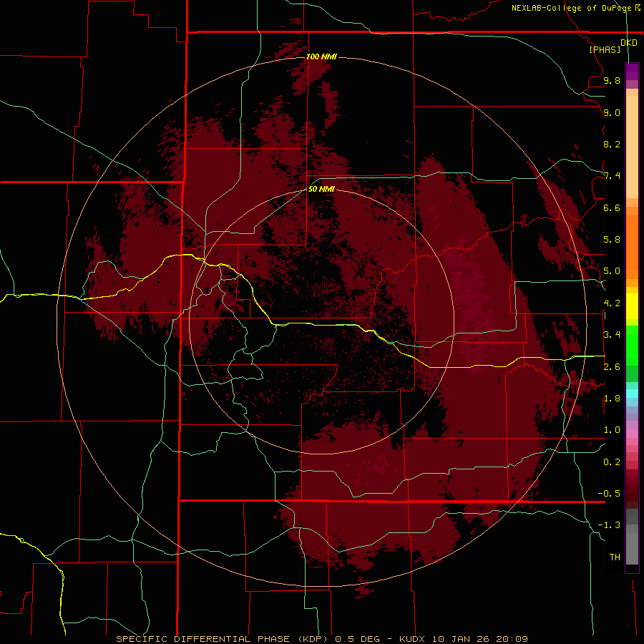644x644 pixels.
Task: Click the yellow segment of color bar
Action: click(632, 306)
